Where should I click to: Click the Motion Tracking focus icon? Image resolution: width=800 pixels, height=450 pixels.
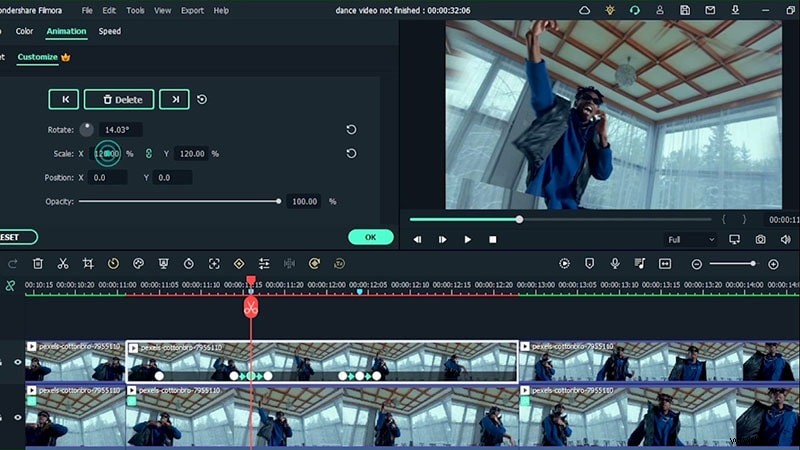click(x=214, y=264)
